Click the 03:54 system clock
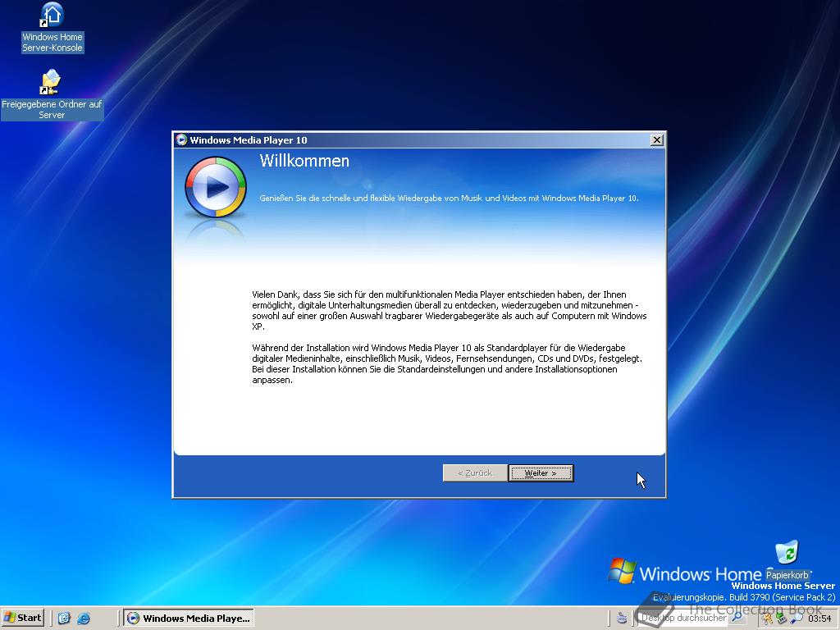 point(819,619)
